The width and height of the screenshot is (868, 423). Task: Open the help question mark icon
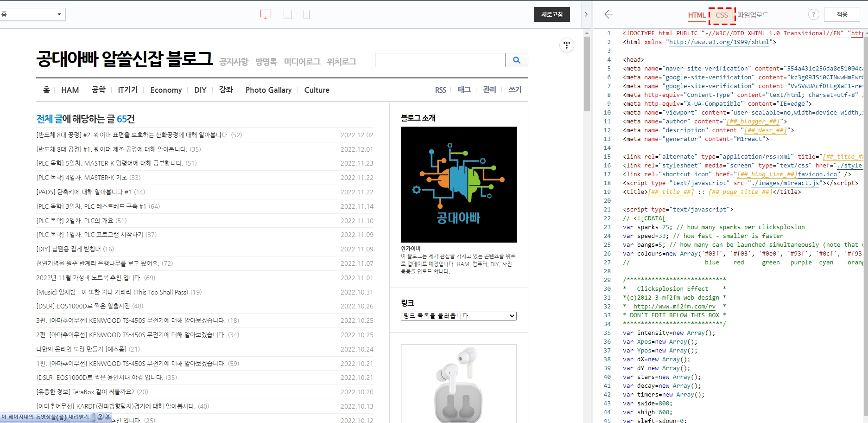point(813,14)
